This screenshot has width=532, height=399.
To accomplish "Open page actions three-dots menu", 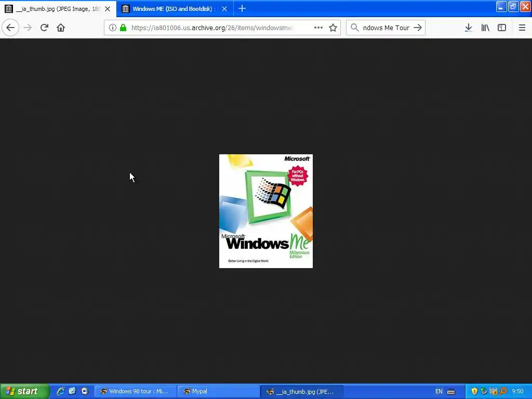I will 318,28.
